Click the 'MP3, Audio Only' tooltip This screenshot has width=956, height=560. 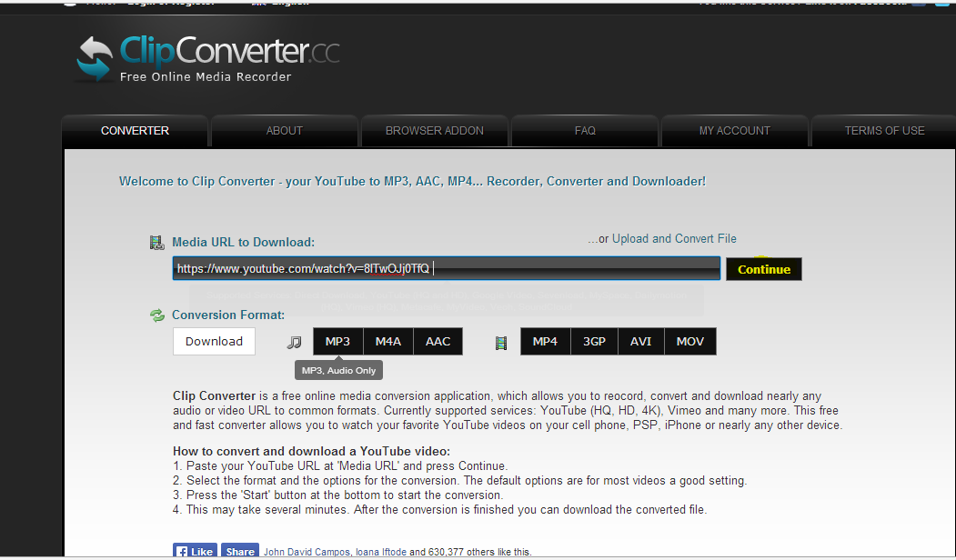pyautogui.click(x=339, y=371)
